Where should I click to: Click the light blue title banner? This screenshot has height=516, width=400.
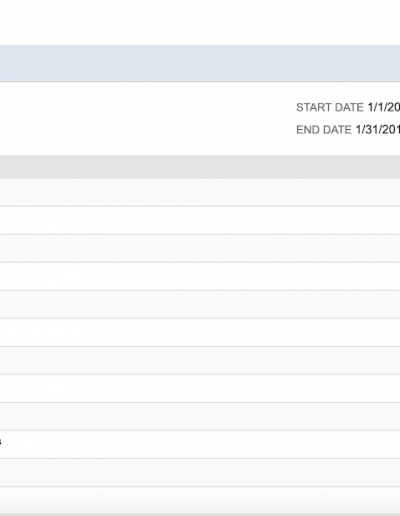(200, 63)
